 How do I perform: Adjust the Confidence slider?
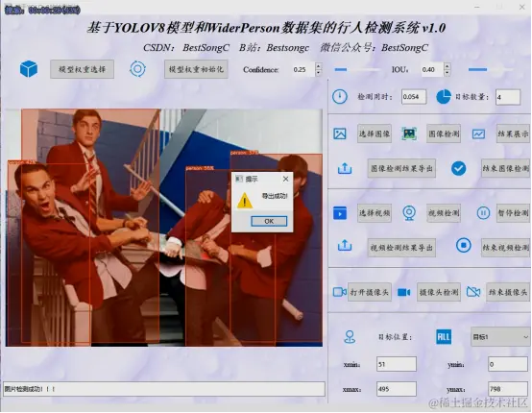click(357, 69)
